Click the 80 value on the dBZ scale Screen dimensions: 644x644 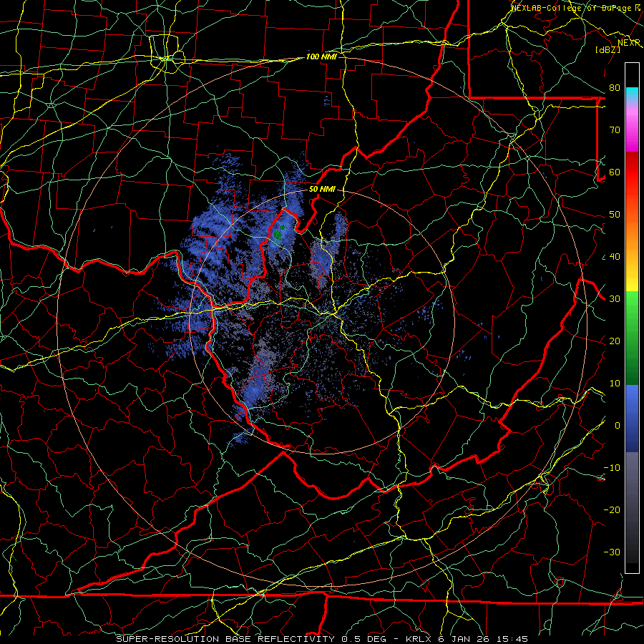pos(615,87)
